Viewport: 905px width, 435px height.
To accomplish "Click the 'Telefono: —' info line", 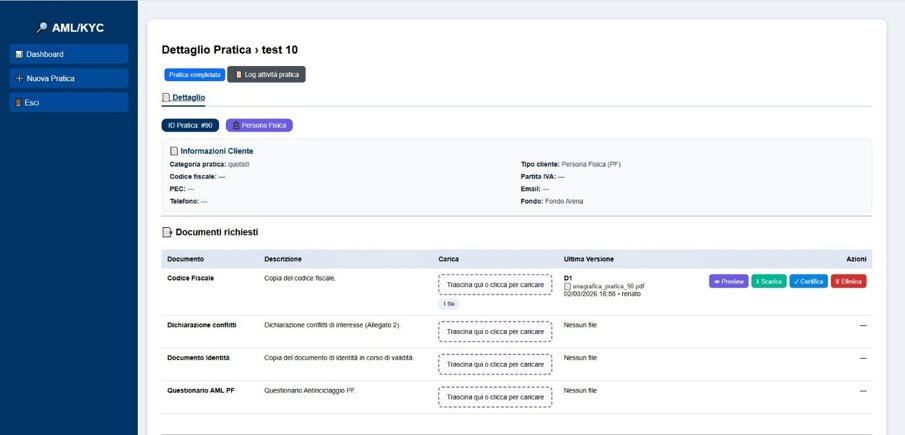I will (189, 201).
